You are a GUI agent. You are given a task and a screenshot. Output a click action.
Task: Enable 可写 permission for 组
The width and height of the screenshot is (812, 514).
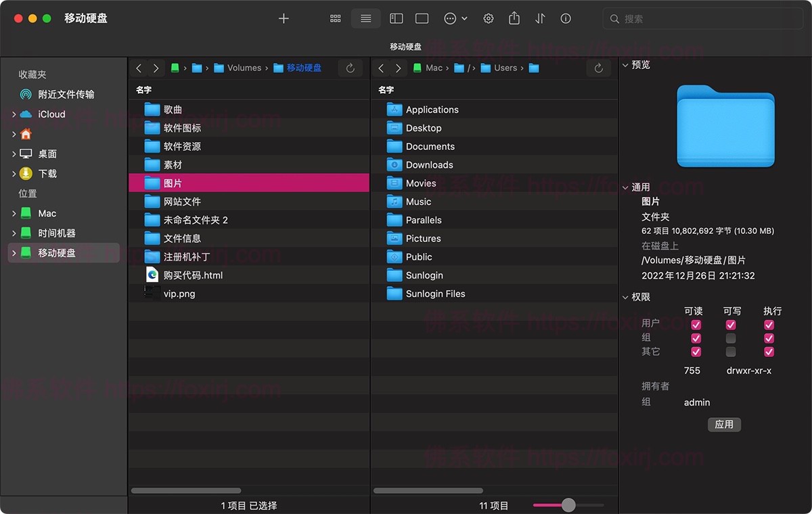(731, 338)
